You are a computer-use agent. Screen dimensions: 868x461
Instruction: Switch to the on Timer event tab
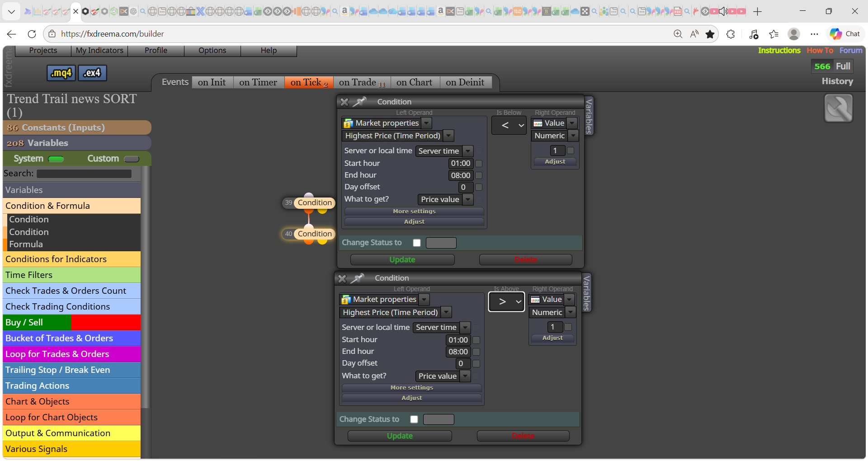coord(258,82)
